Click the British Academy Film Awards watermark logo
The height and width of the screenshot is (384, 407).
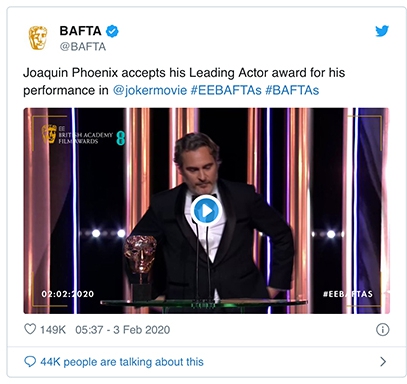coord(83,135)
